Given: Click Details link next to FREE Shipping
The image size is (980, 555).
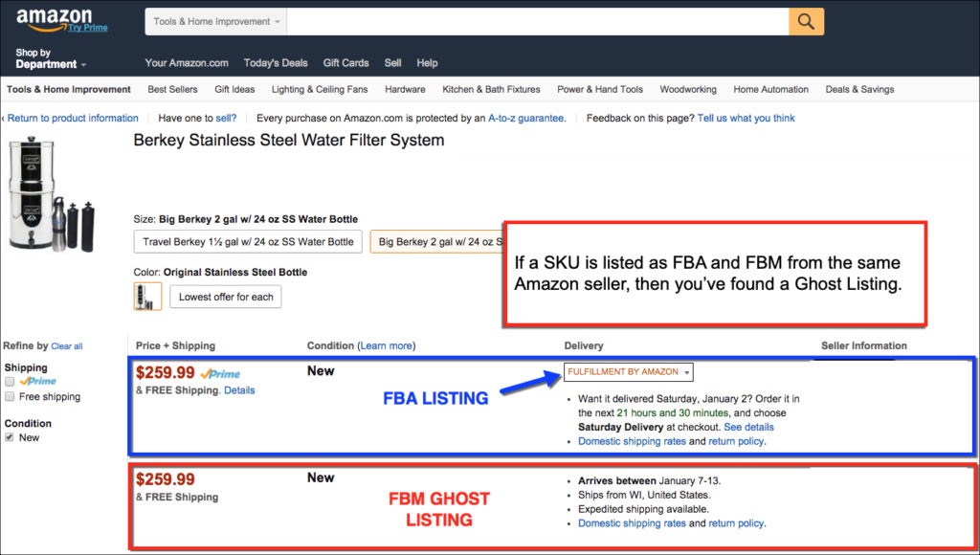Looking at the screenshot, I should tap(239, 390).
